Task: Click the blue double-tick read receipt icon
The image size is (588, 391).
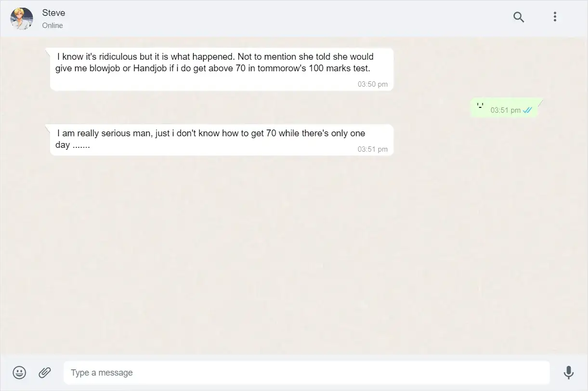Action: (527, 110)
